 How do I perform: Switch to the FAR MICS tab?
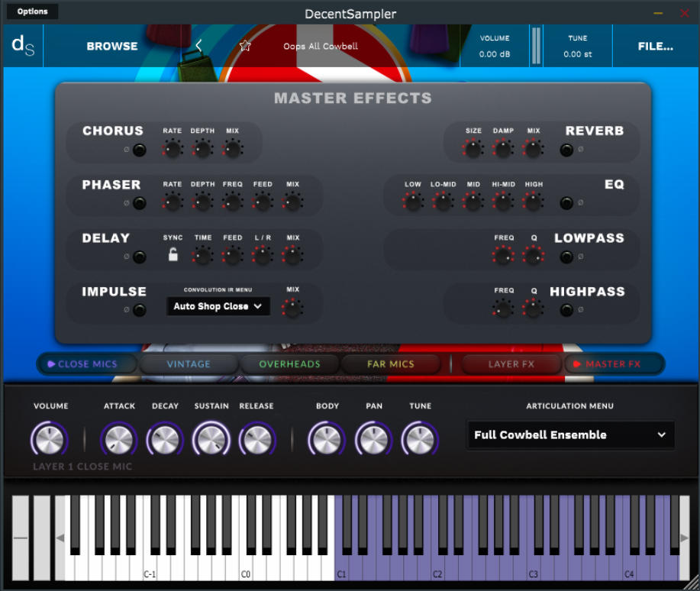(392, 364)
